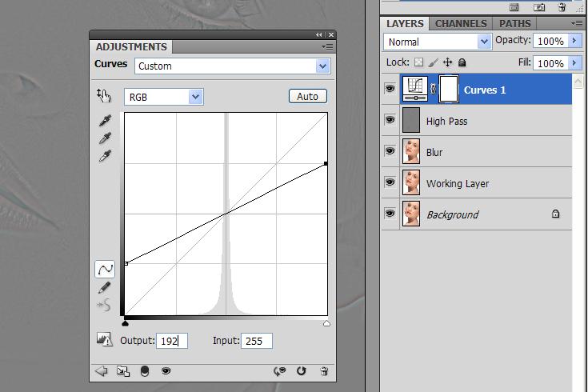Switch to the Paths tab
This screenshot has width=588, height=392.
(514, 24)
